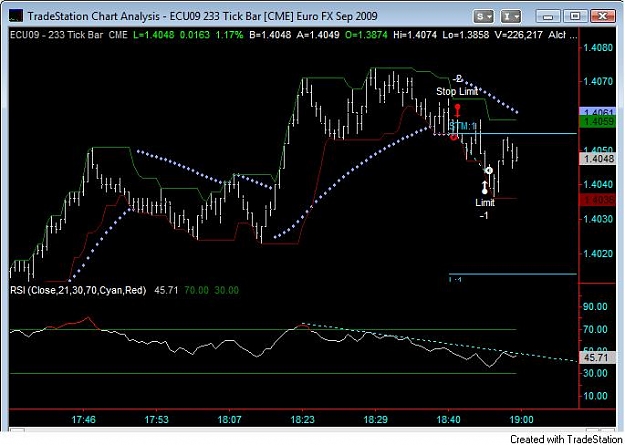Image resolution: width=625 pixels, height=445 pixels.
Task: Click the 1.4061 blue price tag
Action: point(597,112)
